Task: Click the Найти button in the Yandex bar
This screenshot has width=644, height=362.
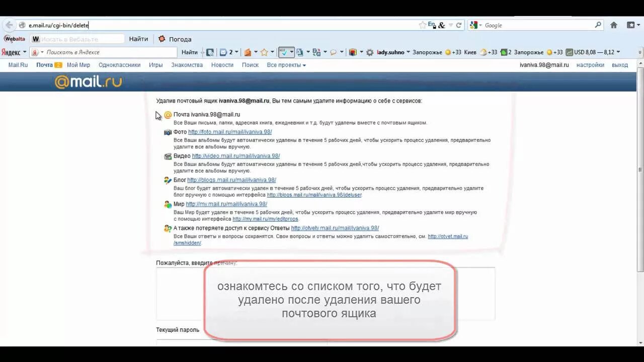Action: coord(190,52)
